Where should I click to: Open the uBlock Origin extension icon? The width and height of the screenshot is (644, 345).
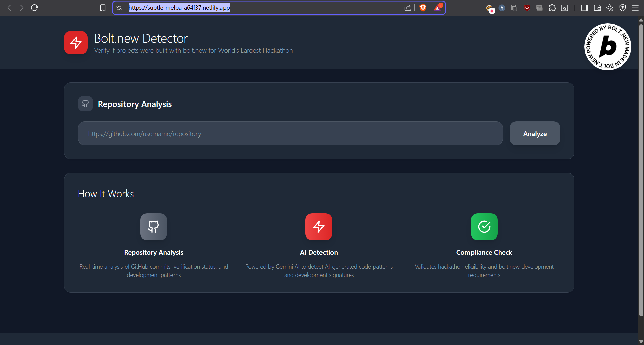(527, 8)
